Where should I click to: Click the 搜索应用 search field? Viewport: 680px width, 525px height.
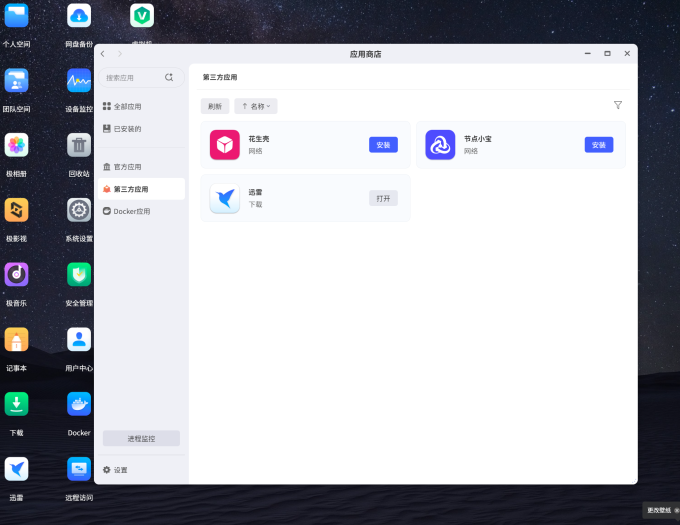[x=141, y=78]
